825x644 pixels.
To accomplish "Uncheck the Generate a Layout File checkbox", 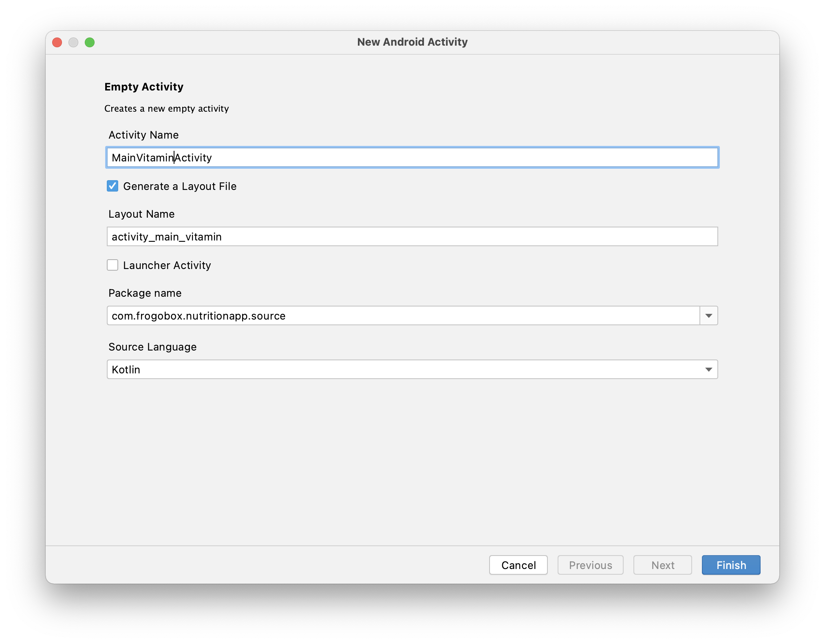I will pyautogui.click(x=112, y=186).
